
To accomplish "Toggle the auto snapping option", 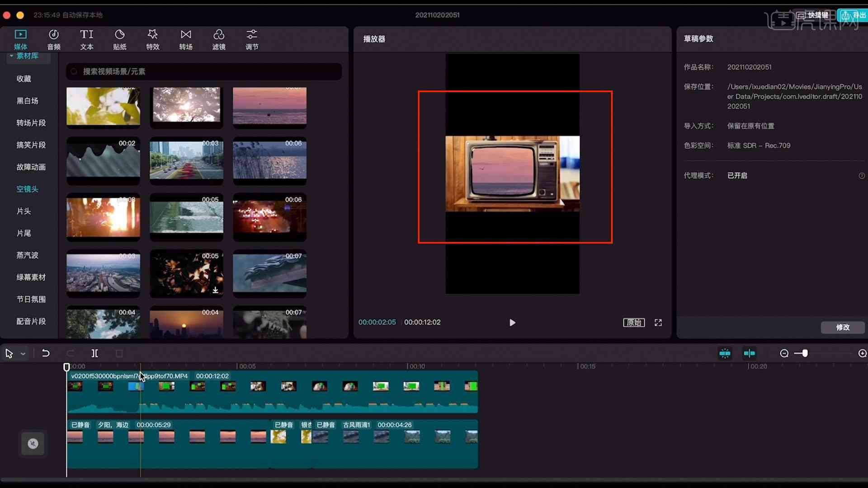I will point(725,353).
